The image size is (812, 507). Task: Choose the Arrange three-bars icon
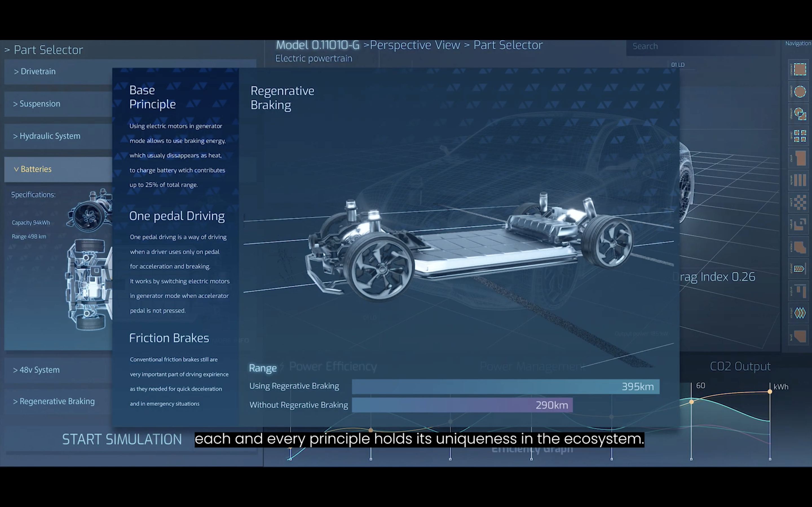click(x=799, y=180)
